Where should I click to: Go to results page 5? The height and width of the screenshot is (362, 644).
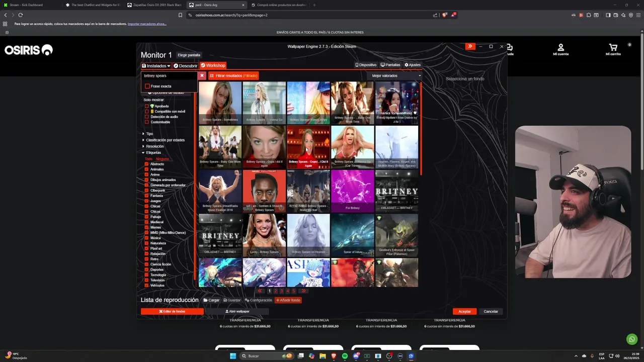293,291
